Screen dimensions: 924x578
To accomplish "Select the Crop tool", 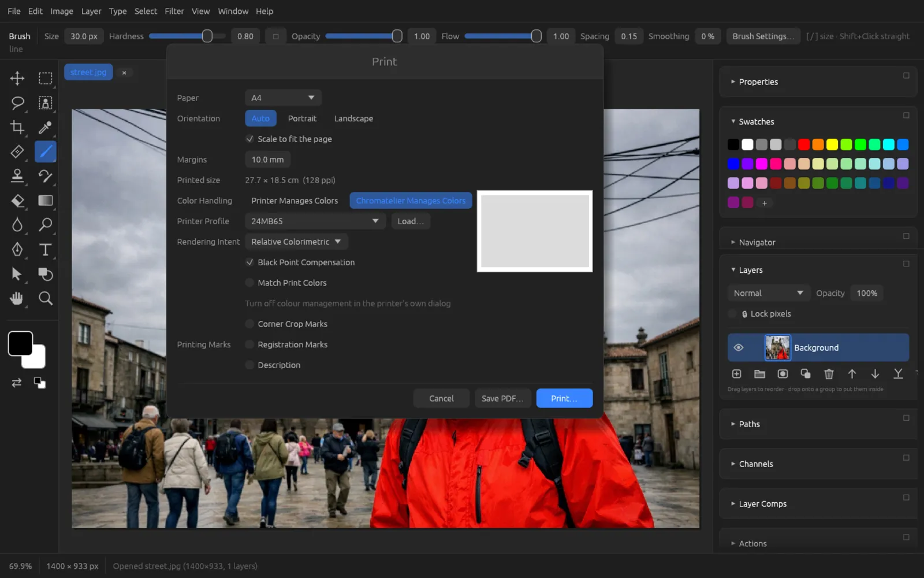I will 17,127.
